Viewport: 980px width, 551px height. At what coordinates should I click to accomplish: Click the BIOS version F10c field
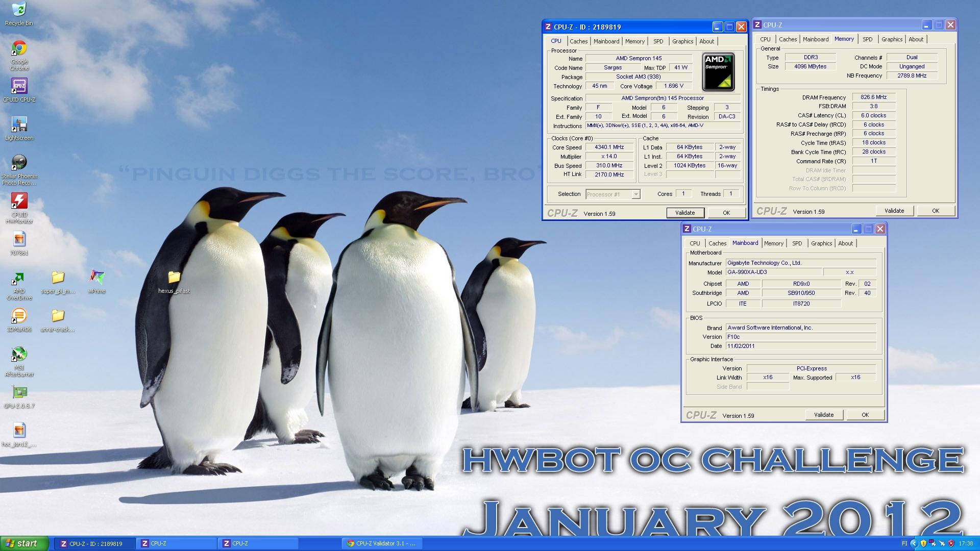pyautogui.click(x=801, y=337)
